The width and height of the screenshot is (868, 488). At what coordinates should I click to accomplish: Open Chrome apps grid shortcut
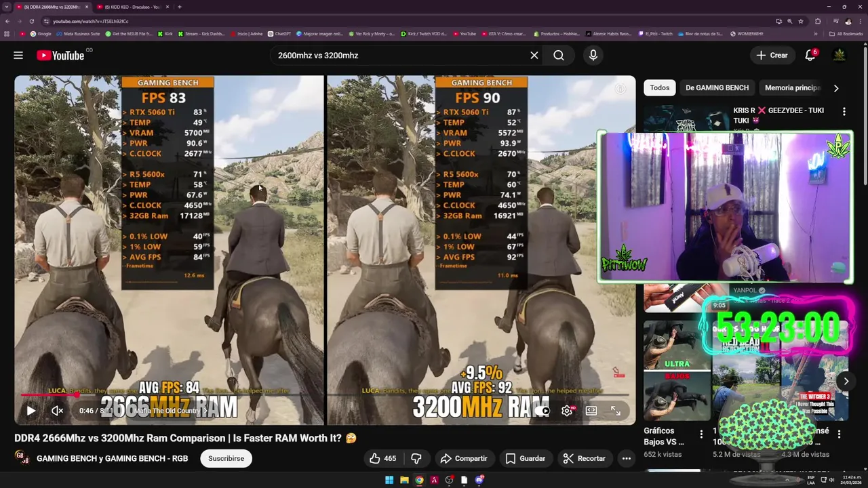tap(7, 33)
